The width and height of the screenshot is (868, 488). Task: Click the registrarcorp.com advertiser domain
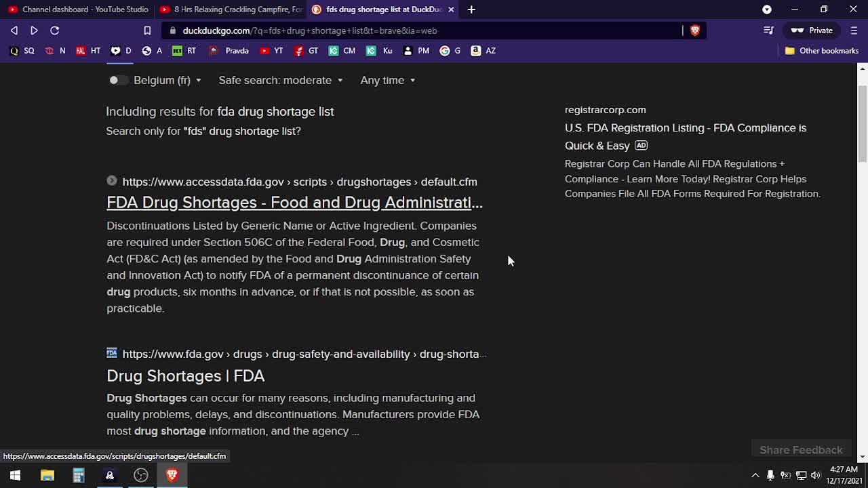tap(605, 110)
